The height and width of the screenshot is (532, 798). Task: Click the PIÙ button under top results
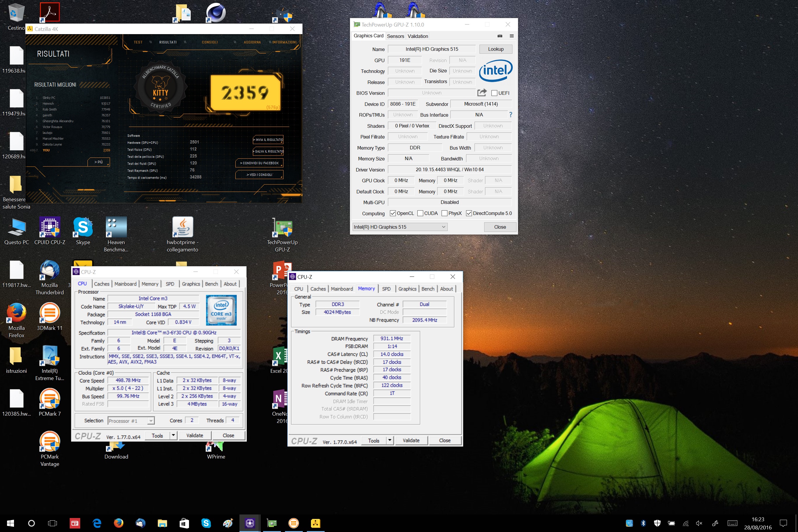(98, 162)
